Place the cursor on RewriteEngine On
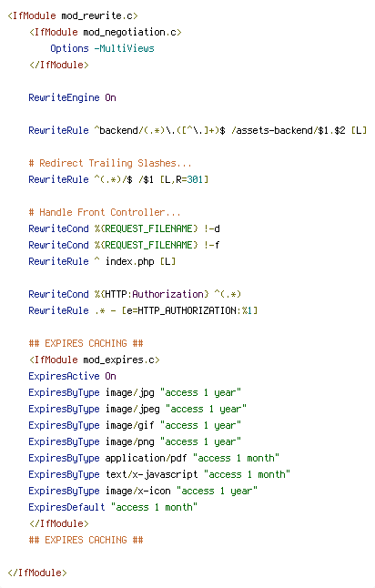This screenshot has width=375, height=588. [73, 98]
